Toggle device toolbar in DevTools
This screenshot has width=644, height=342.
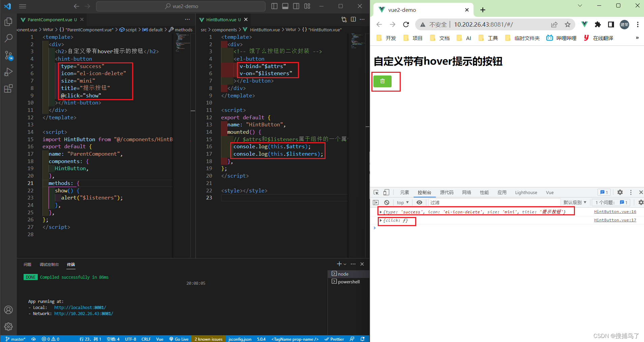(386, 192)
